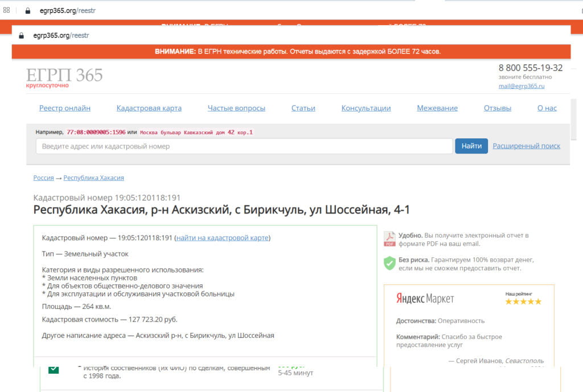Click the mail@egrp365.ru email link

click(x=522, y=86)
